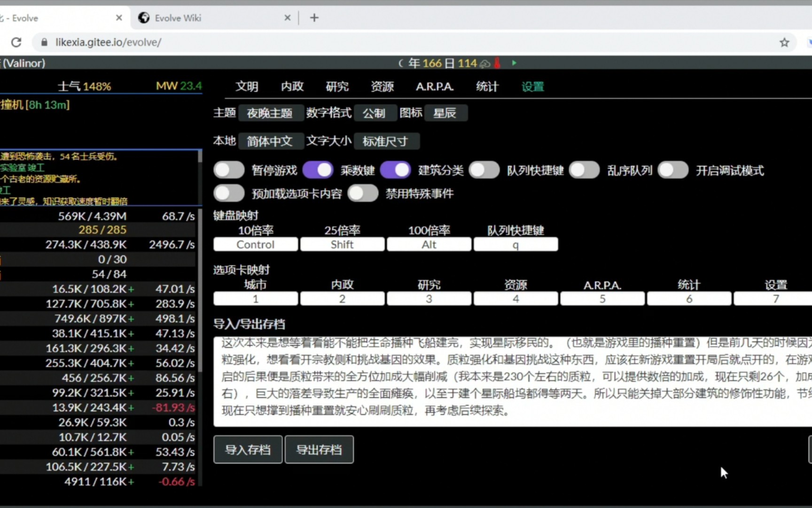Click the 285 / 285 resource row
Image resolution: width=812 pixels, height=508 pixels.
click(x=98, y=230)
